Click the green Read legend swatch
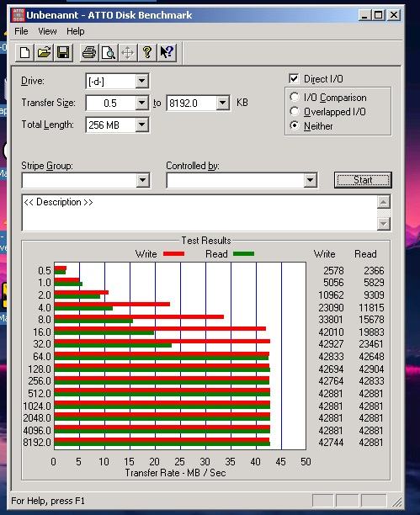Screen dimensions: 420x515 click(x=243, y=253)
